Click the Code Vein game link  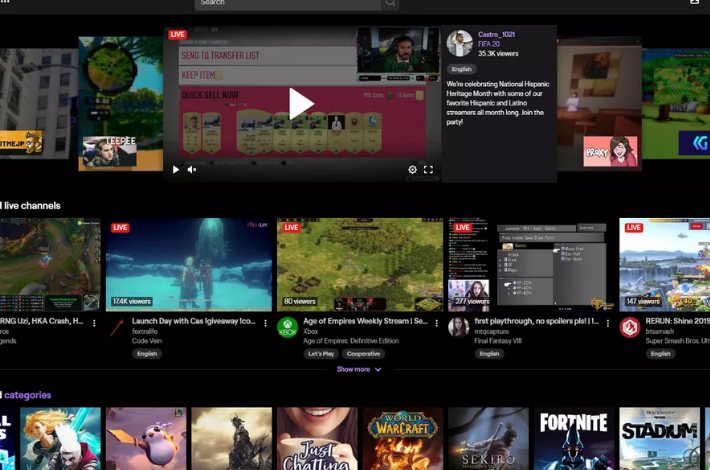tap(147, 341)
